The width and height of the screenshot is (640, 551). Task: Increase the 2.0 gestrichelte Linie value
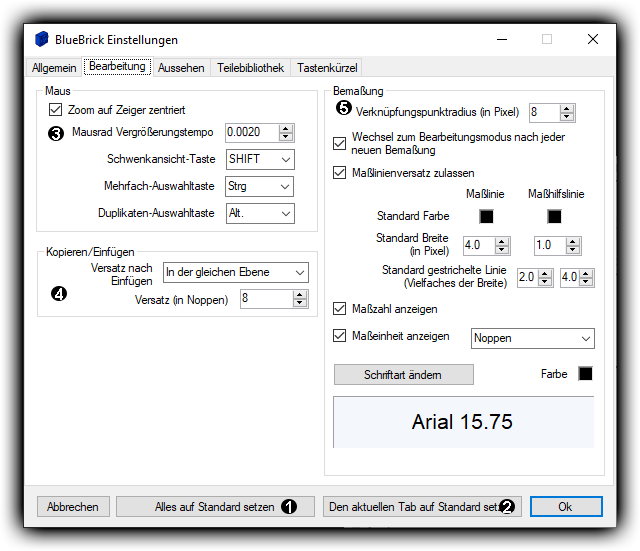pos(545,273)
